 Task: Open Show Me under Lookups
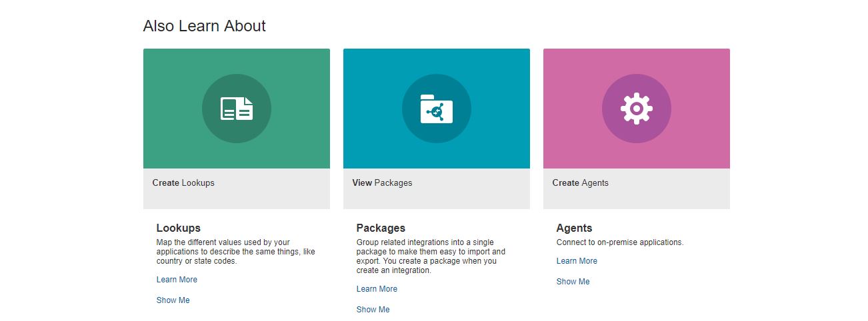tap(173, 300)
